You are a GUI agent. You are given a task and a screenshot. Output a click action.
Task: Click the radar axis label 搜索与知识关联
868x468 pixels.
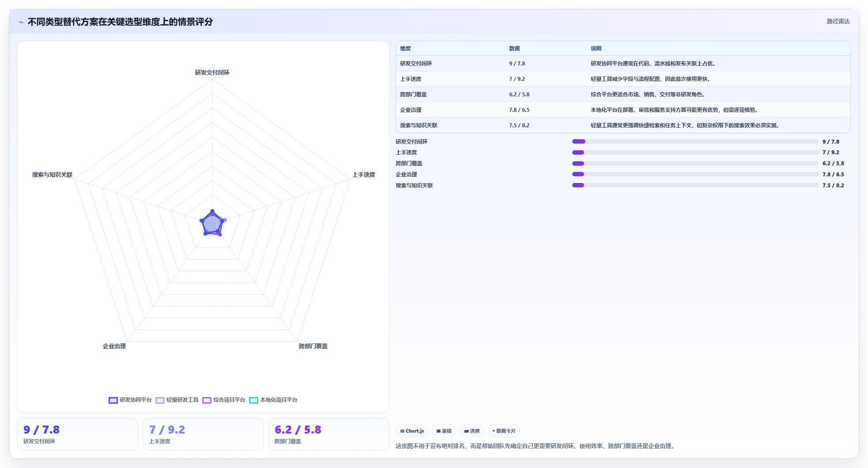coord(52,175)
